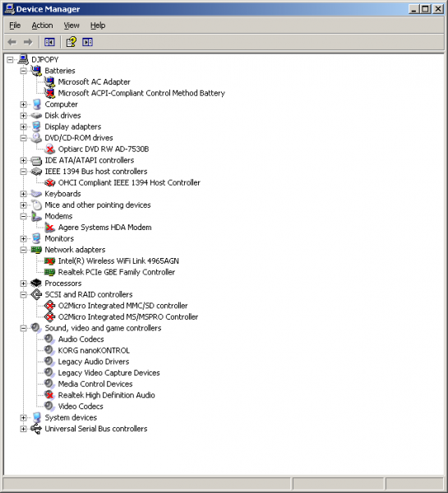
Task: Select O2Micro Integrated MMC/SD controller entry
Action: click(x=122, y=306)
